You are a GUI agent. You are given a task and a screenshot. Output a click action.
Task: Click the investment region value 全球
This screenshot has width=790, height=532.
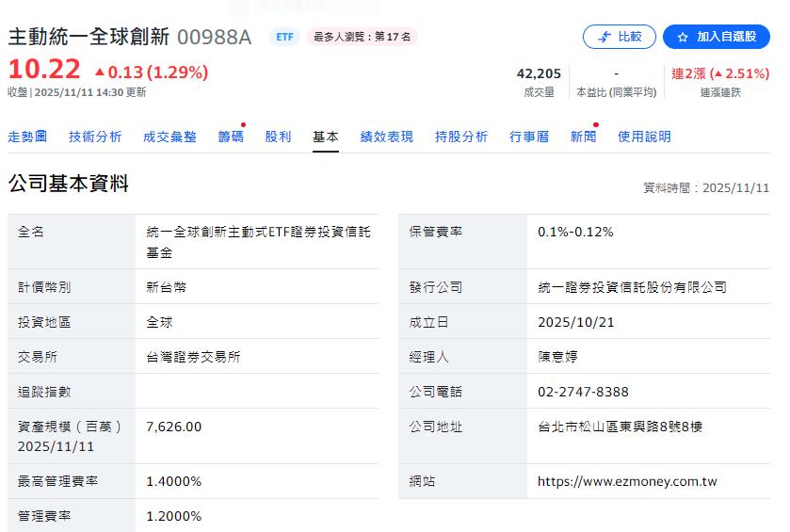[160, 322]
